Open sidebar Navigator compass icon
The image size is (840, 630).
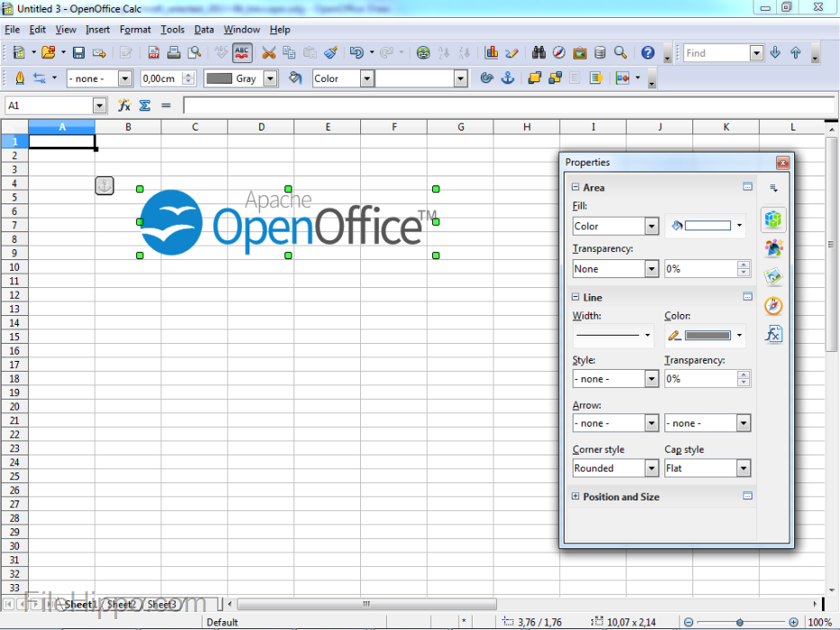[773, 306]
